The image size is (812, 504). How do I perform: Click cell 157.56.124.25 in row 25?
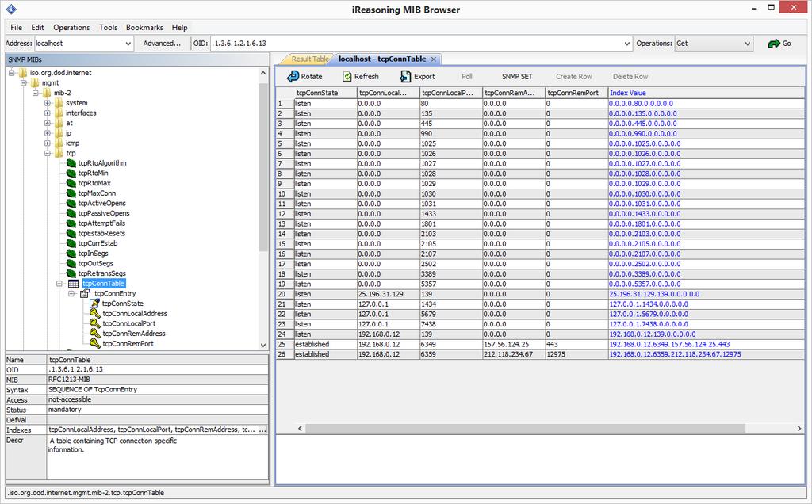tap(514, 344)
